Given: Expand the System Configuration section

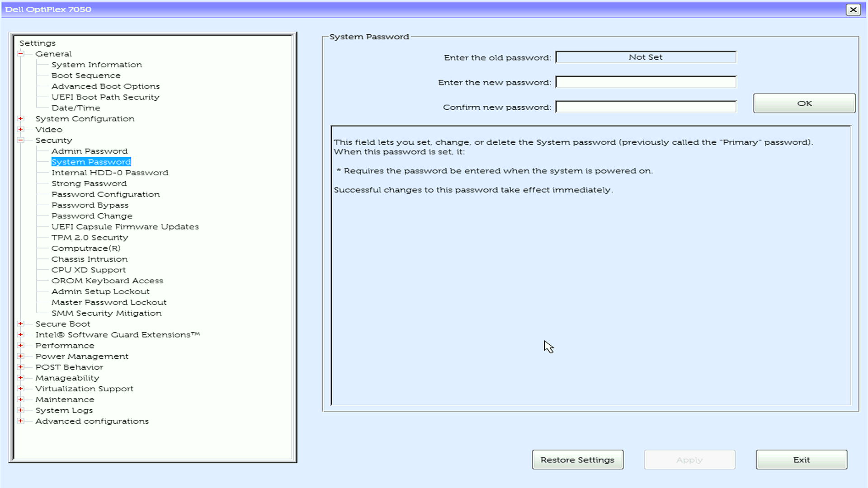Looking at the screenshot, I should click(x=21, y=118).
